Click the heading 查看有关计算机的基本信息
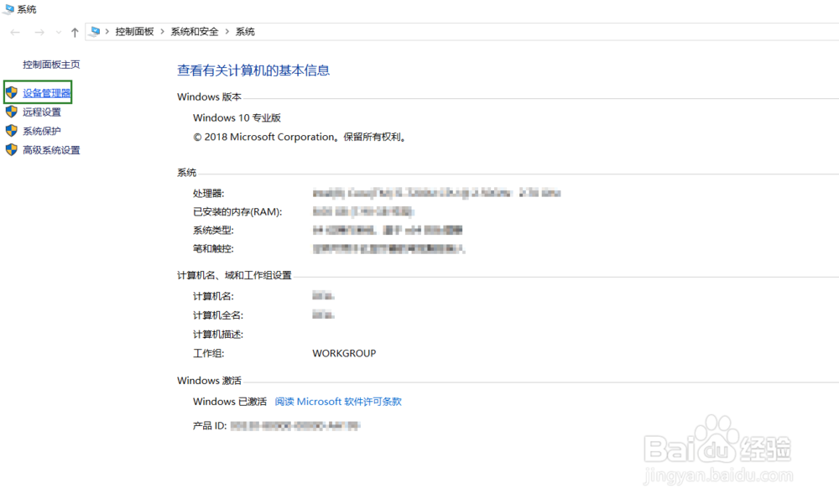839x504 pixels. point(253,70)
